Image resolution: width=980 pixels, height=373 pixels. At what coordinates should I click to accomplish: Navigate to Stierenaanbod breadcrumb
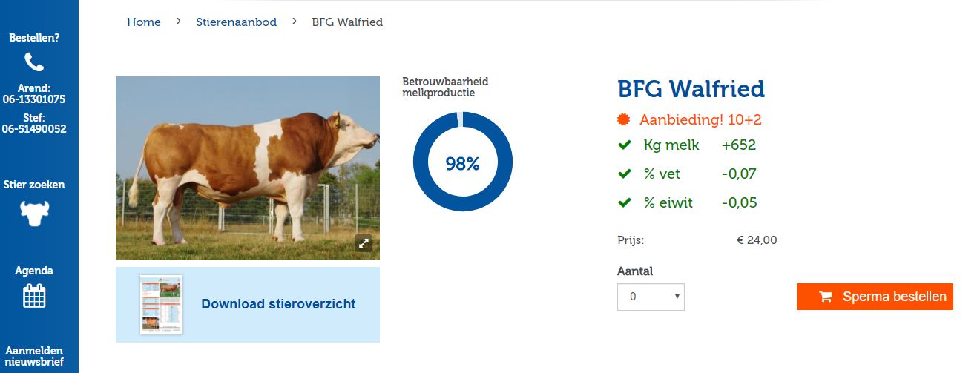coord(236,22)
